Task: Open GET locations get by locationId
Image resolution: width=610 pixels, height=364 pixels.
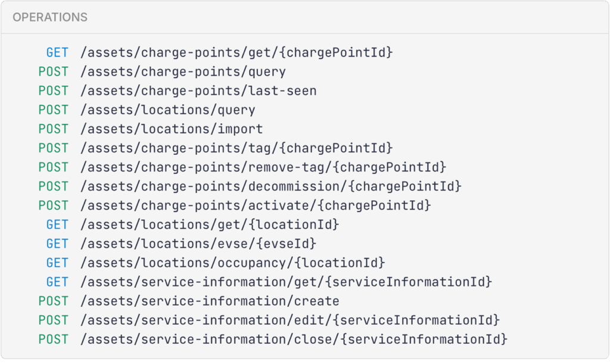Action: [x=210, y=225]
